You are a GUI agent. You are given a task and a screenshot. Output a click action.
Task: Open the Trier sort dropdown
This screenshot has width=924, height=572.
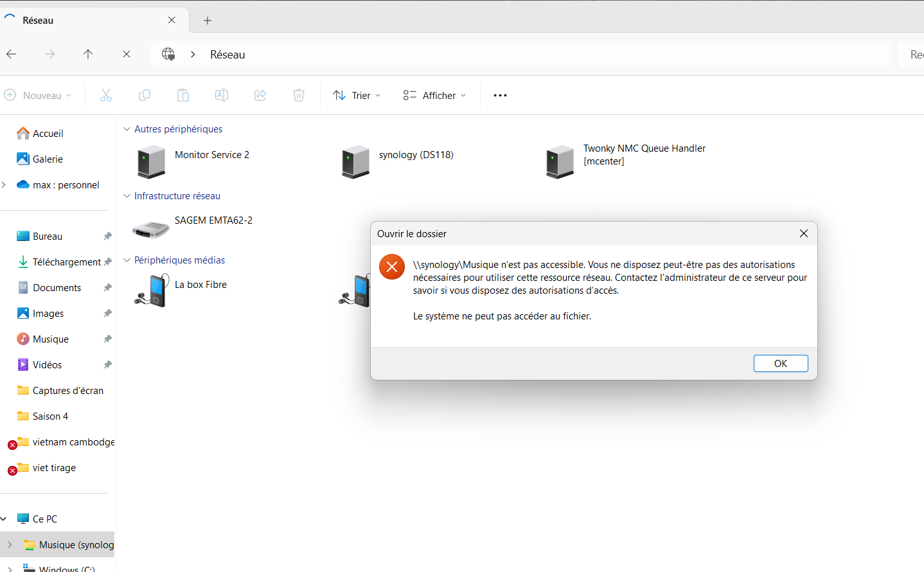click(357, 96)
